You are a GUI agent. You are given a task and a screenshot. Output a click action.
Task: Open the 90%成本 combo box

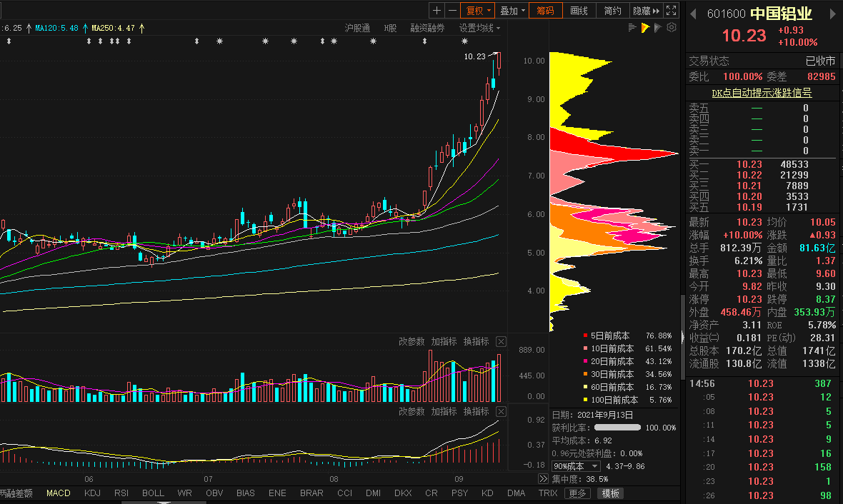pos(575,466)
